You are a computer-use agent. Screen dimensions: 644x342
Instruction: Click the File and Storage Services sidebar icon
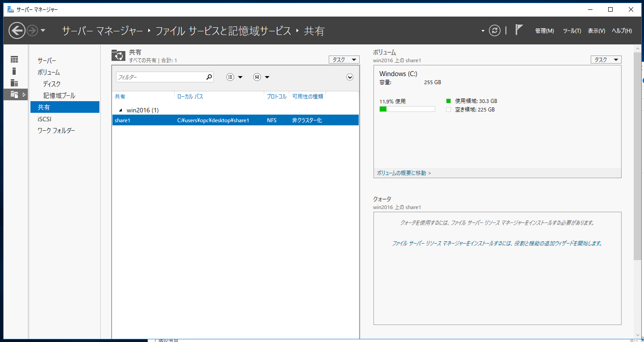[x=14, y=94]
